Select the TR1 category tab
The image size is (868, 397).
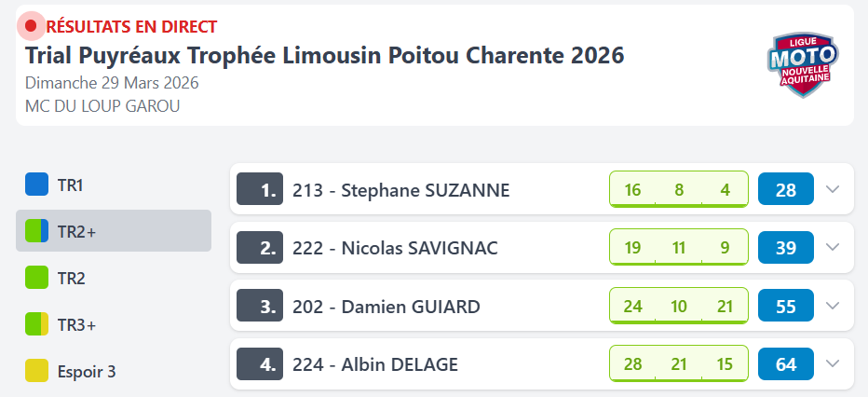click(71, 185)
